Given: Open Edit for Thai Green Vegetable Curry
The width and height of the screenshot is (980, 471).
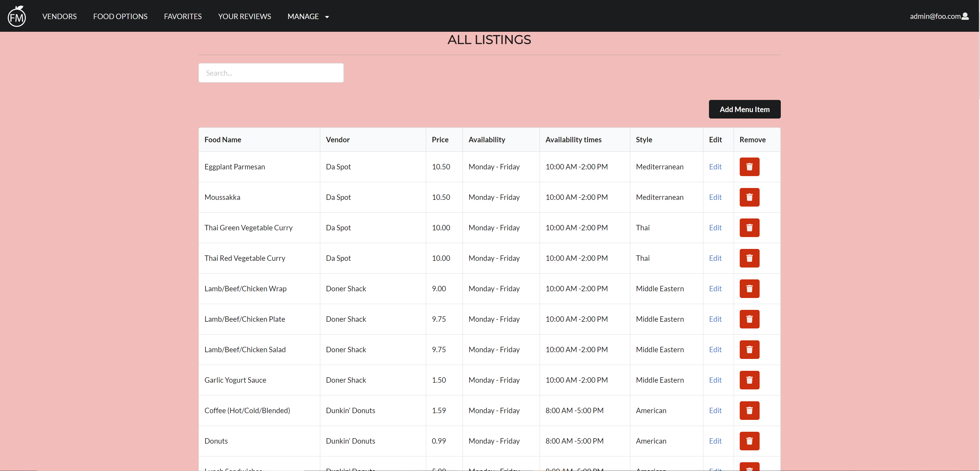Looking at the screenshot, I should coord(715,227).
